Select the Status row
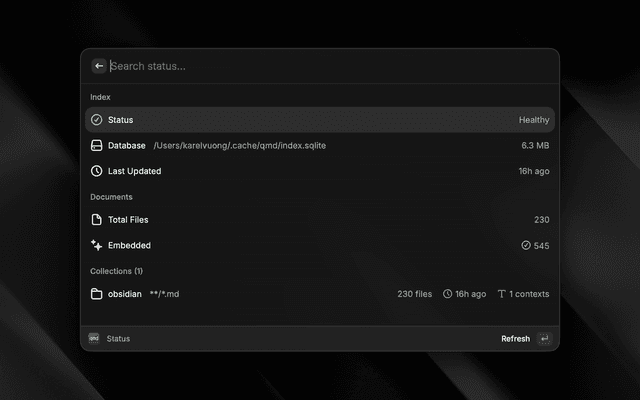Image resolution: width=640 pixels, height=400 pixels. click(320, 120)
